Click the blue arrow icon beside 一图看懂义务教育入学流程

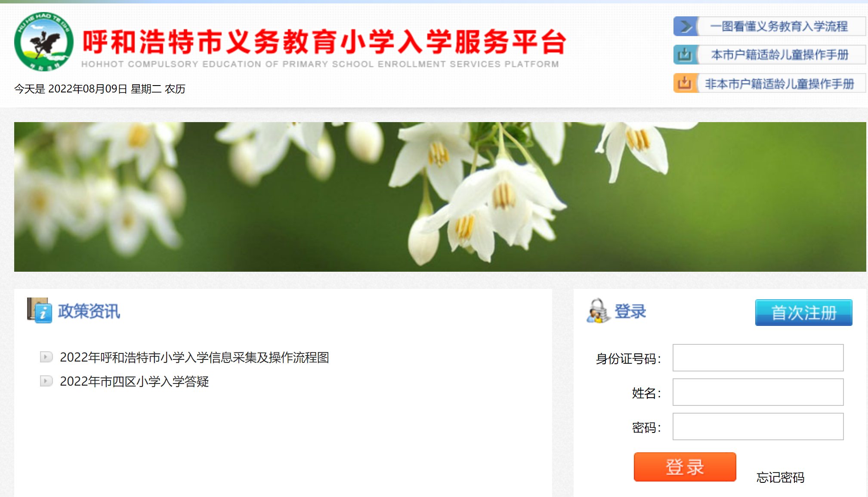coord(686,26)
